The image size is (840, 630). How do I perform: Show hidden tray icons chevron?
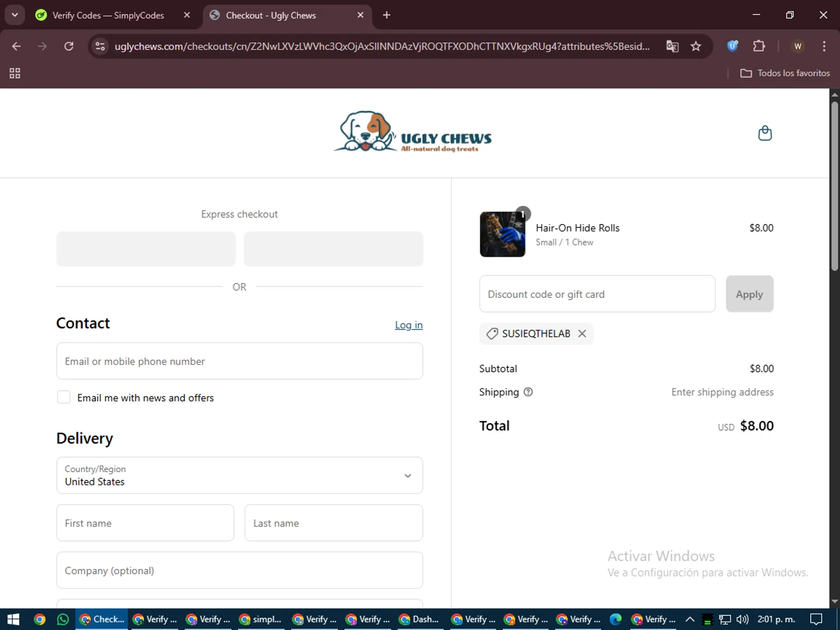point(690,619)
